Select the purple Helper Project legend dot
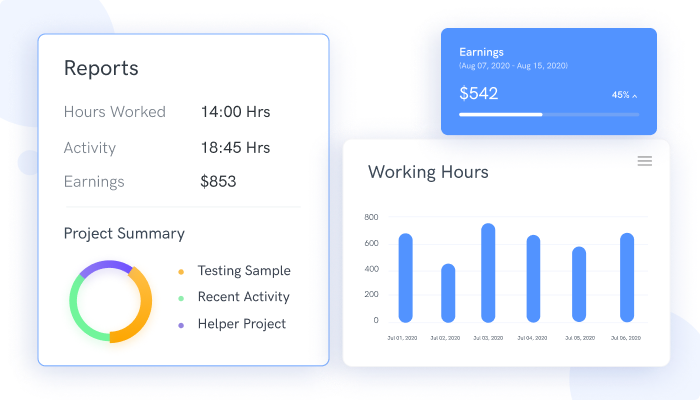Screen dimensions: 700x400 [x=181, y=325]
